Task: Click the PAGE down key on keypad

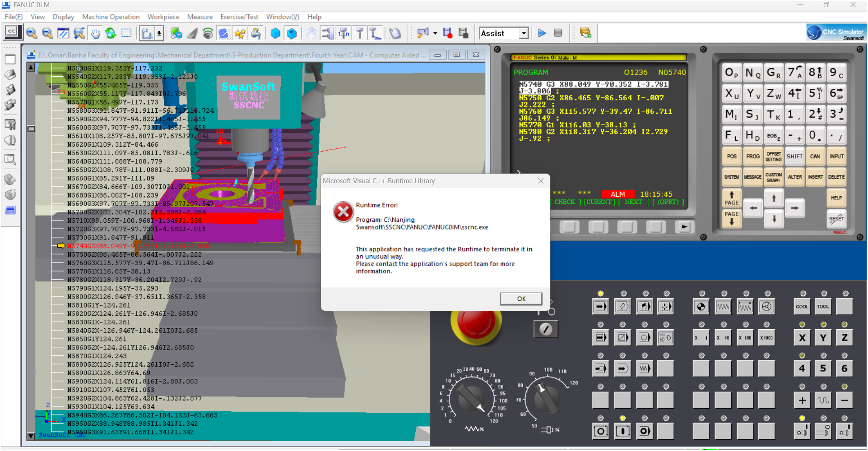Action: coord(732,218)
